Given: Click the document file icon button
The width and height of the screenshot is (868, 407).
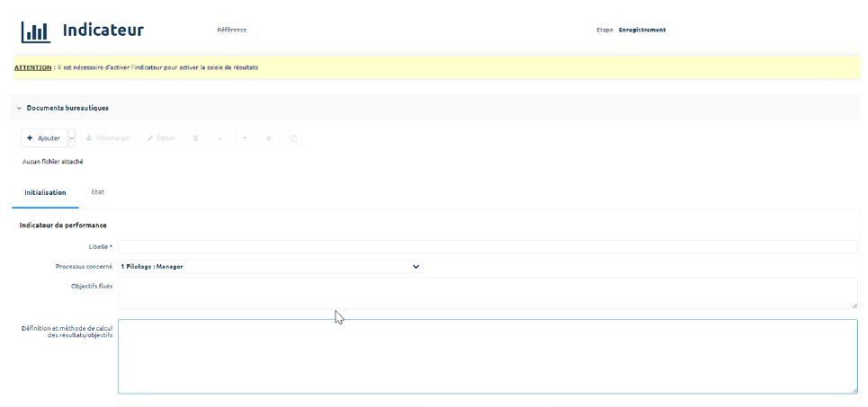Looking at the screenshot, I should [293, 138].
